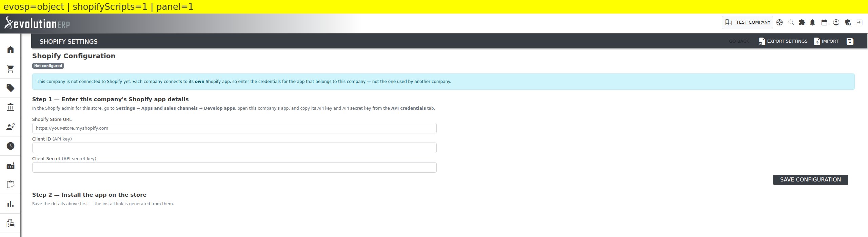
Task: Open the shopping cart sidebar module
Action: pyautogui.click(x=11, y=69)
